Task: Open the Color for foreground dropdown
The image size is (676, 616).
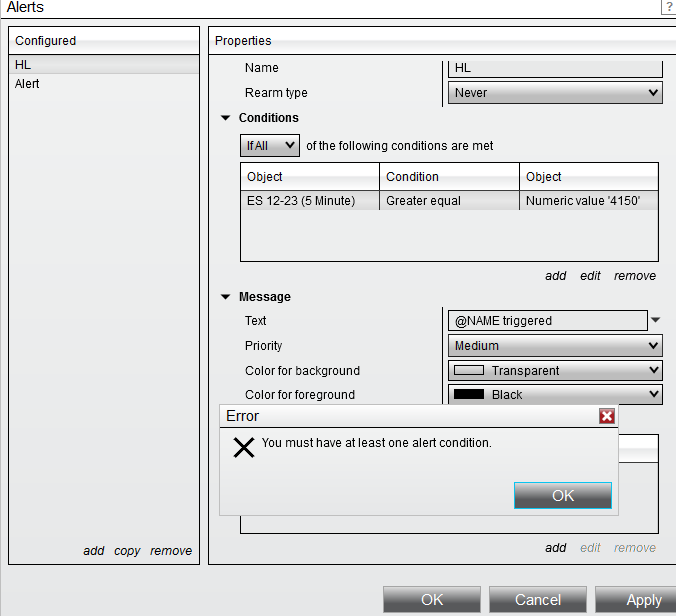Action: point(555,394)
